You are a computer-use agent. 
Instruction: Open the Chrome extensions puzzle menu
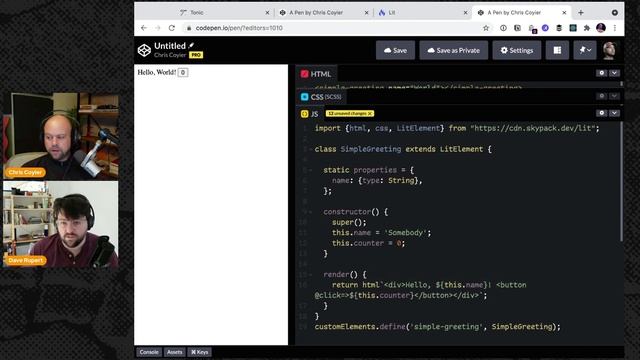tap(587, 28)
